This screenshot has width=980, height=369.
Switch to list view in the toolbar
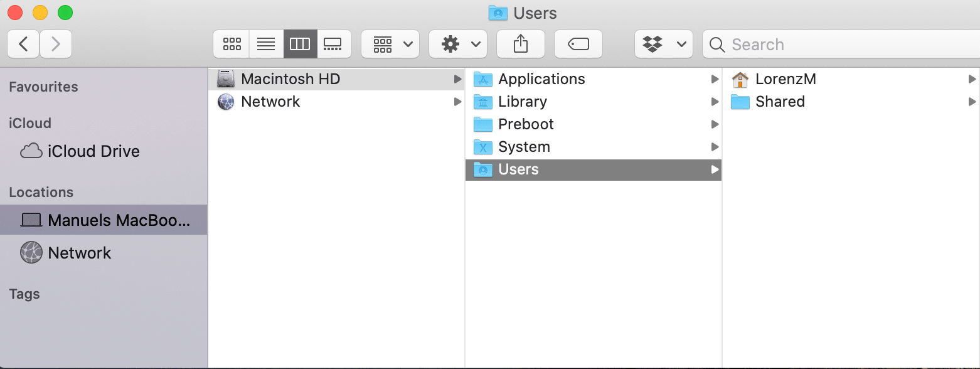point(266,44)
